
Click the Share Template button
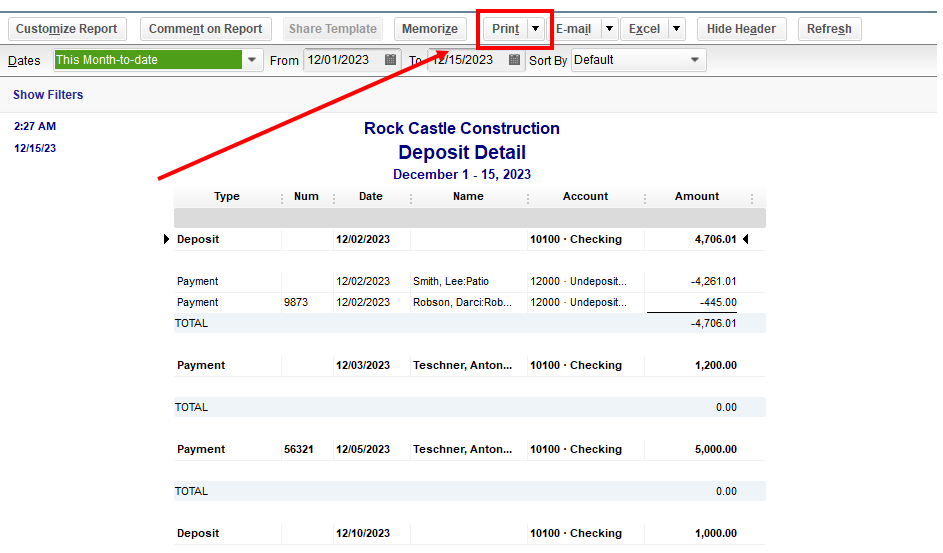(333, 29)
